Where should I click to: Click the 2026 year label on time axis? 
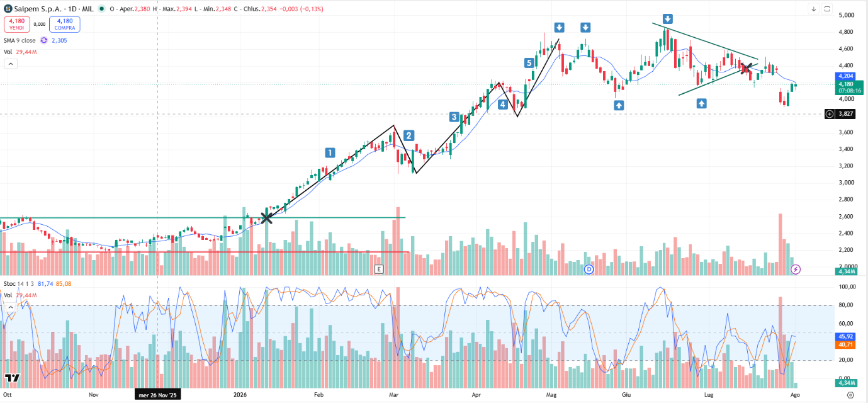(240, 395)
